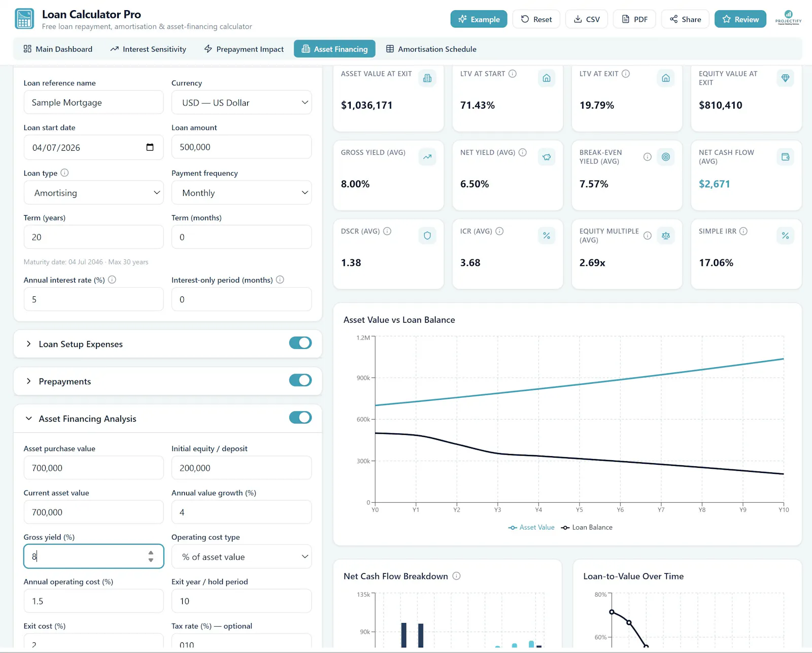Load the Example data
This screenshot has height=653, width=812.
pos(479,19)
